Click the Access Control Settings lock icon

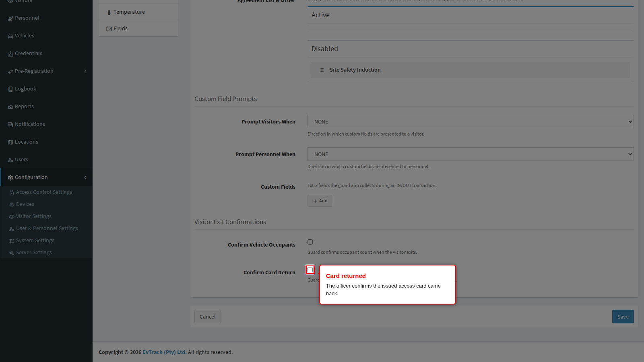tap(12, 193)
